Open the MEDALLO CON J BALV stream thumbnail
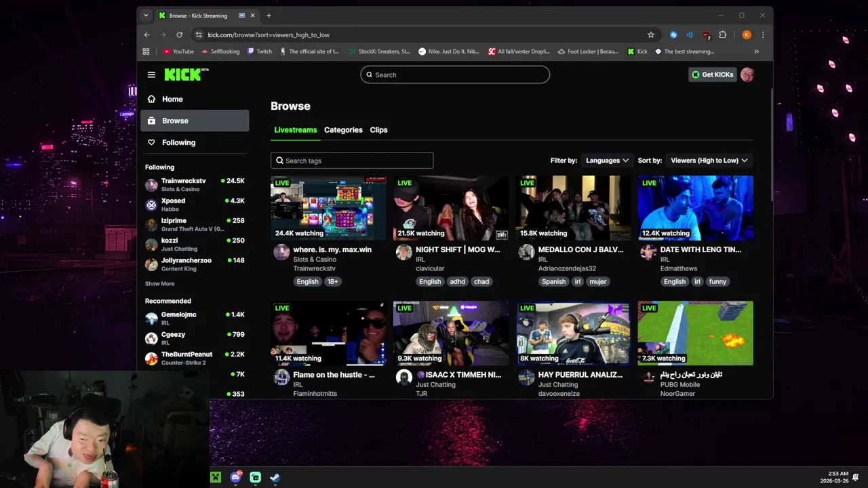 573,208
